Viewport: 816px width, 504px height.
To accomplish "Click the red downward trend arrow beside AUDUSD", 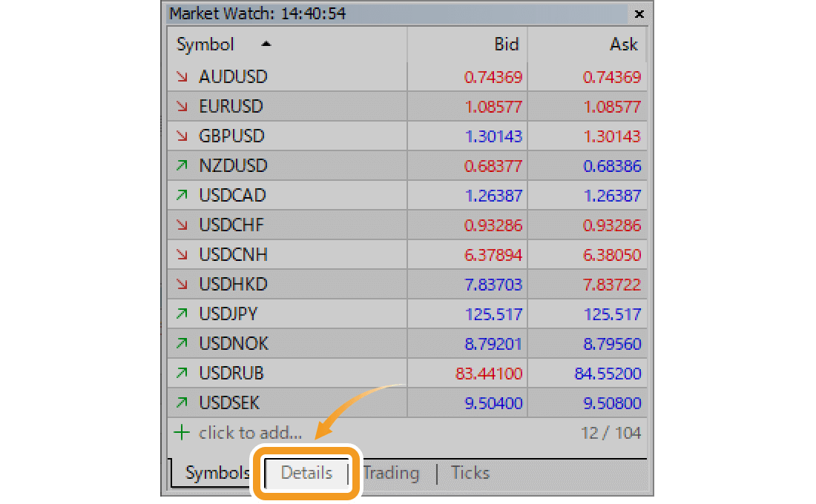I will (182, 76).
